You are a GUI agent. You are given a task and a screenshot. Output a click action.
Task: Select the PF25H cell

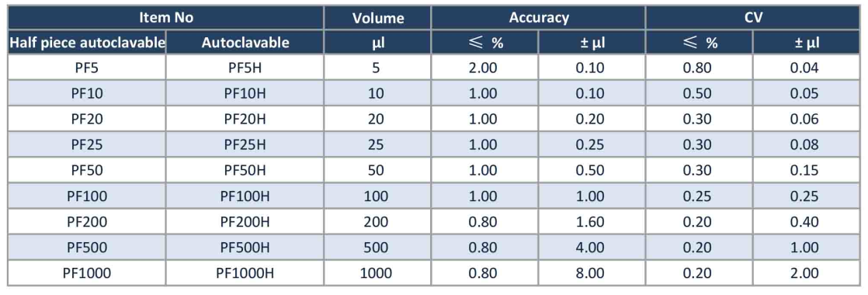[245, 145]
